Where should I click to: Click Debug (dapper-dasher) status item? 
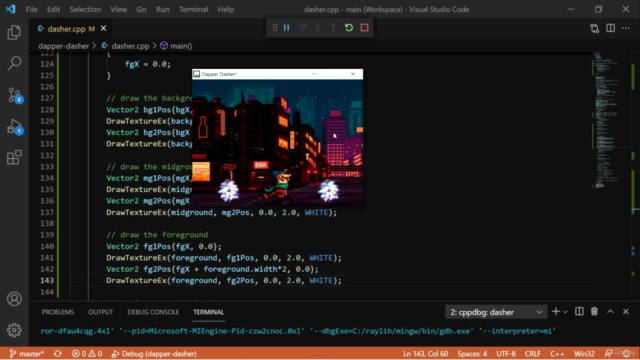(x=154, y=353)
